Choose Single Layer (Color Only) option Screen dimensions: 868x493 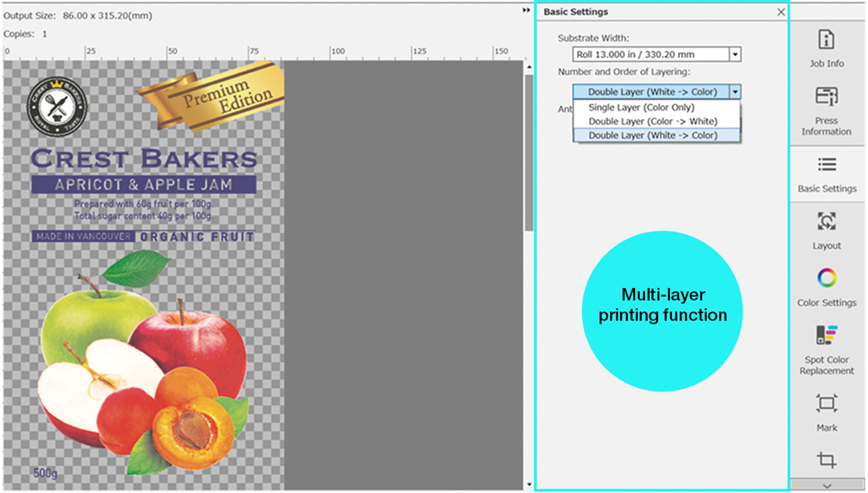(641, 108)
